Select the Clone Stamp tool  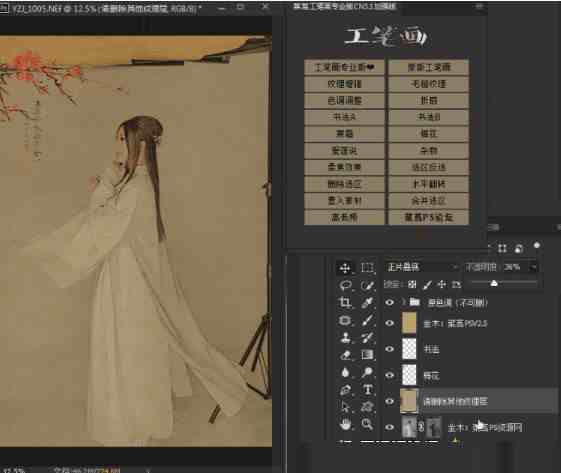click(345, 337)
